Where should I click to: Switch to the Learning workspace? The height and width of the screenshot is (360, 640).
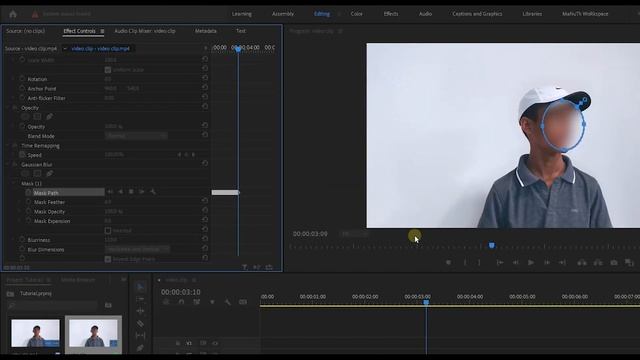pyautogui.click(x=242, y=14)
